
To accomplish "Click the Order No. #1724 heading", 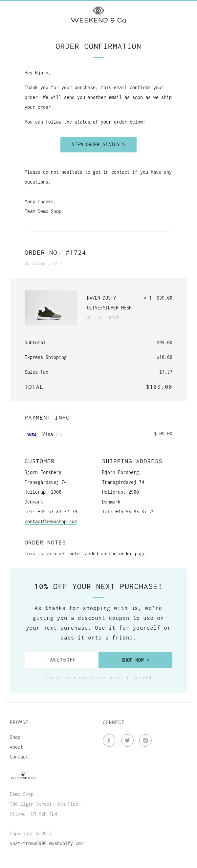I will (x=55, y=252).
